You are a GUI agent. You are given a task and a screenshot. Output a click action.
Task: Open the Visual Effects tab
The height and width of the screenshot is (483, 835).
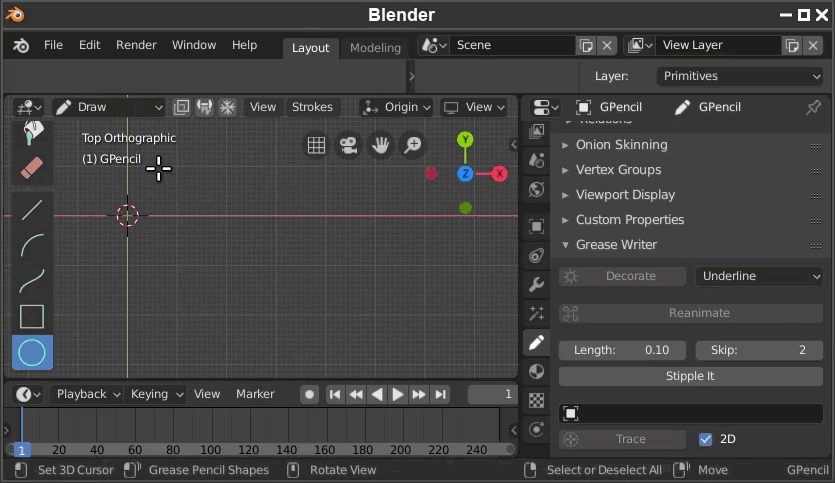(536, 313)
